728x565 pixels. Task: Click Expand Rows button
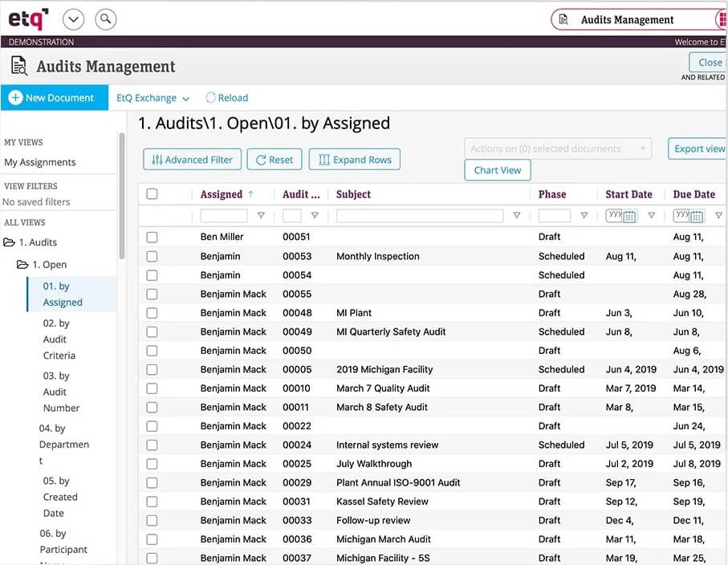(x=355, y=160)
